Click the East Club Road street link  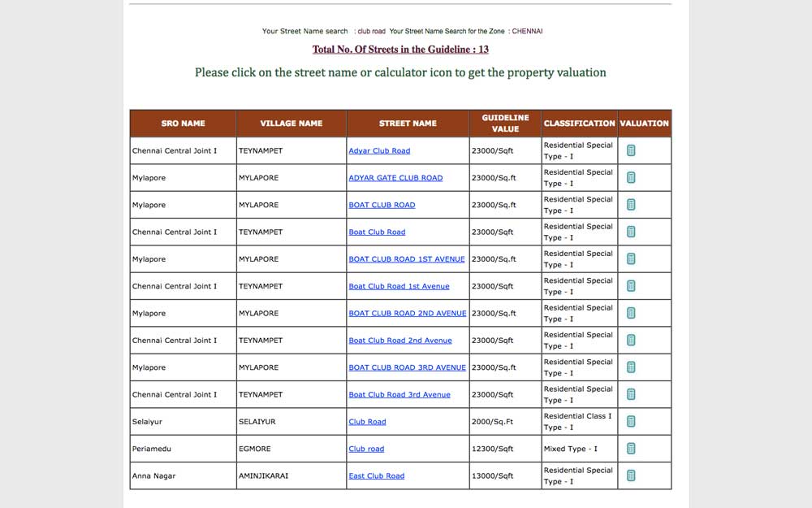377,475
